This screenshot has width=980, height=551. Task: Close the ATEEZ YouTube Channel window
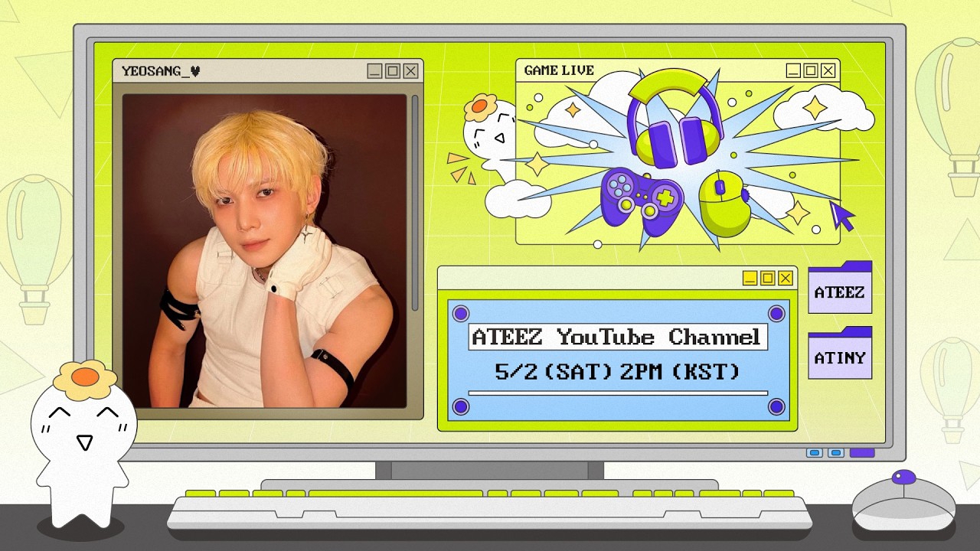[786, 278]
